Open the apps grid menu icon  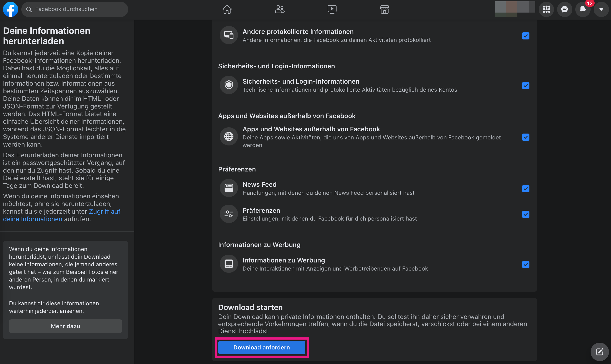(x=546, y=9)
